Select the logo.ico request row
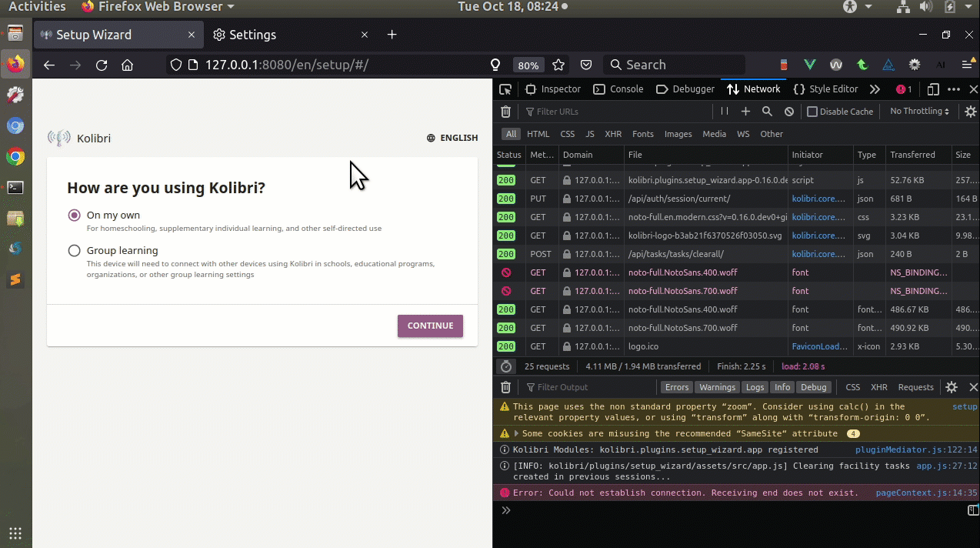This screenshot has width=980, height=548. click(x=736, y=346)
